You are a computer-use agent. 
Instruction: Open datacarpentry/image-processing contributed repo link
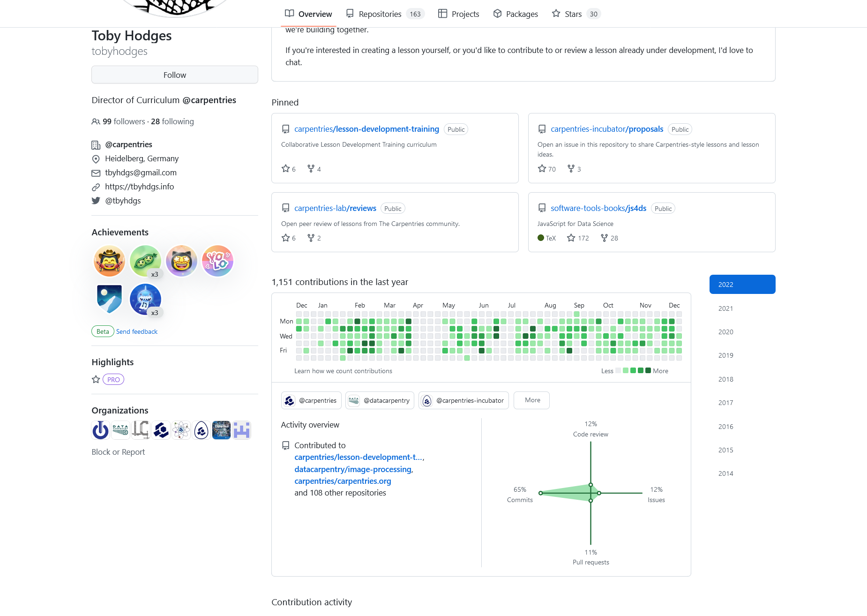pyautogui.click(x=353, y=469)
